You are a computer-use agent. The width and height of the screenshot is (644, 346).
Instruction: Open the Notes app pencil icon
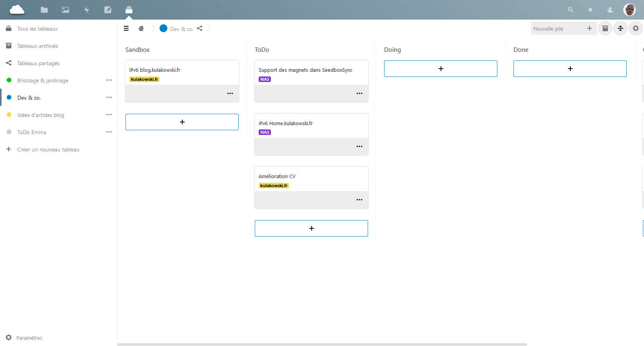point(108,10)
